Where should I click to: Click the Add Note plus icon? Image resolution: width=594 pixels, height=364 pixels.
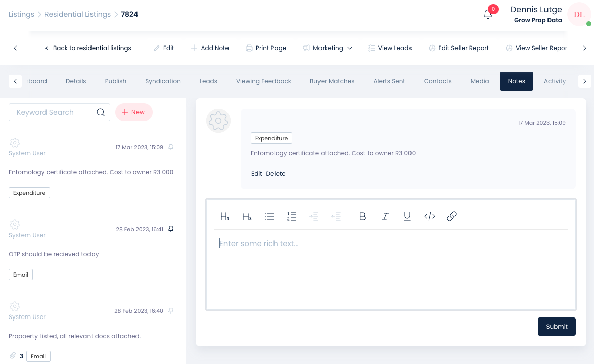(x=194, y=48)
